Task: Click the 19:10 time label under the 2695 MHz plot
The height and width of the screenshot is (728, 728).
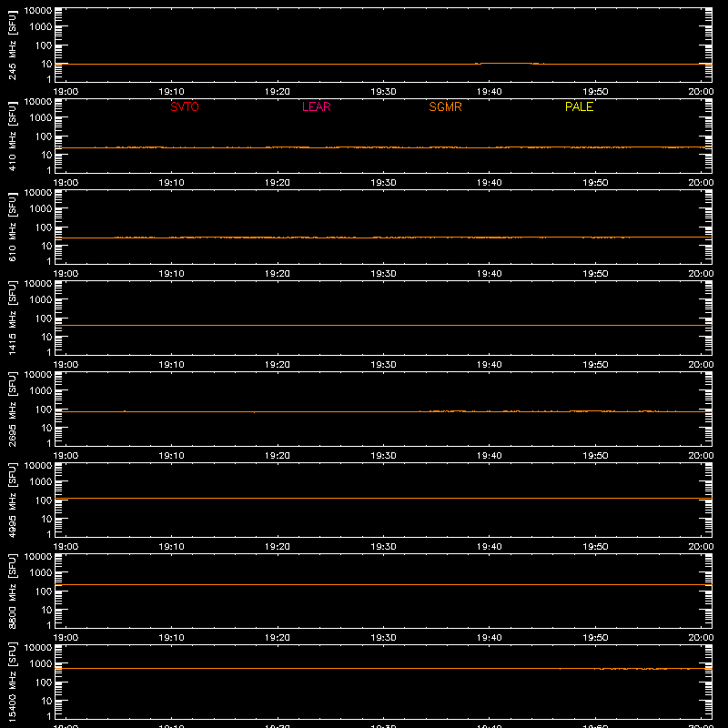Action: pos(171,456)
